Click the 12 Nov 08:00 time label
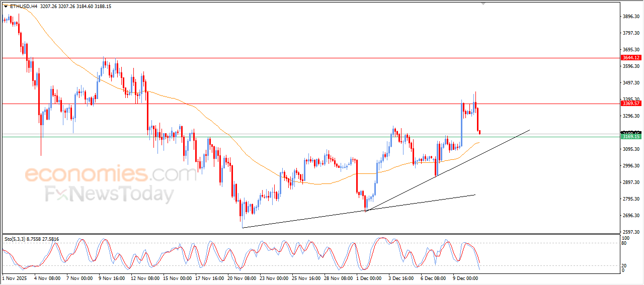Viewport: 644px width, 285px height. point(146,277)
